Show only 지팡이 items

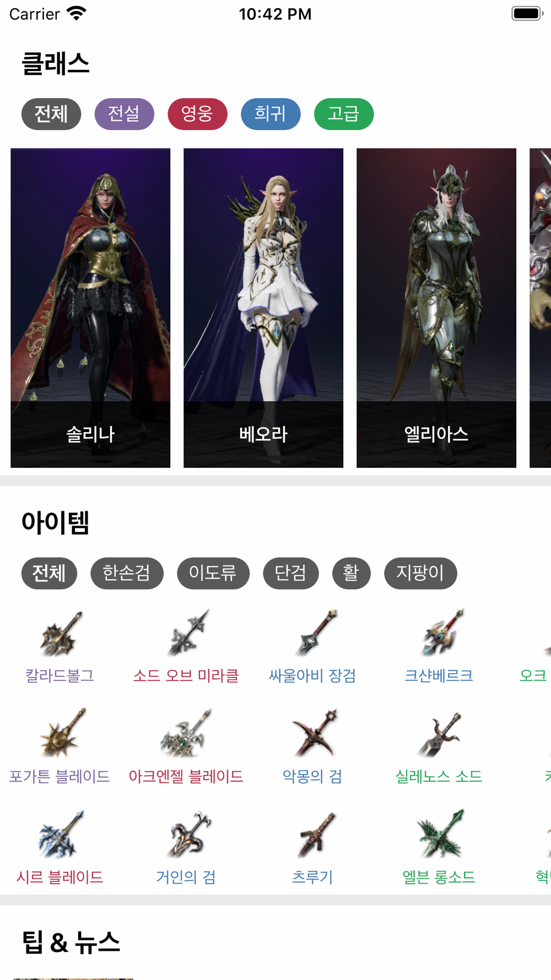tap(420, 573)
